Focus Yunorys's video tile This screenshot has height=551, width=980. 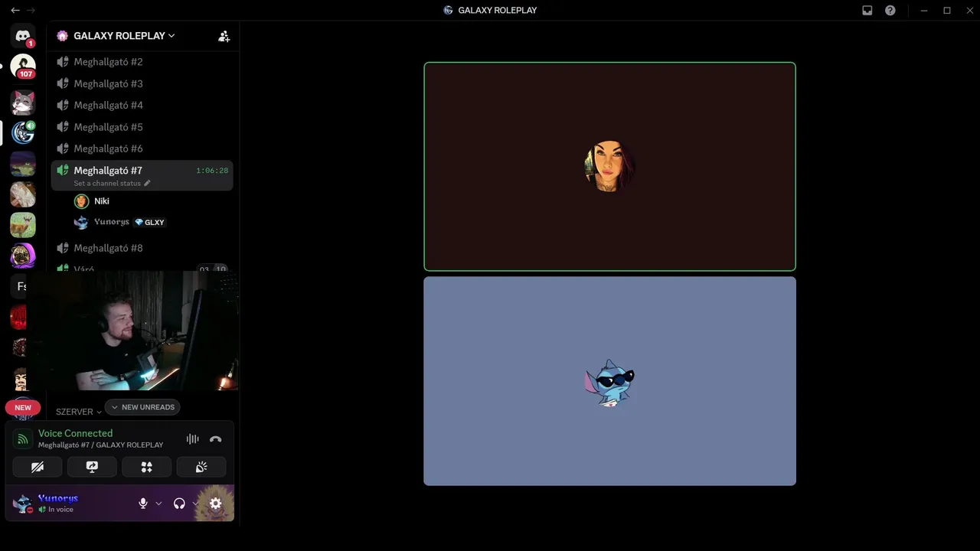tap(609, 381)
